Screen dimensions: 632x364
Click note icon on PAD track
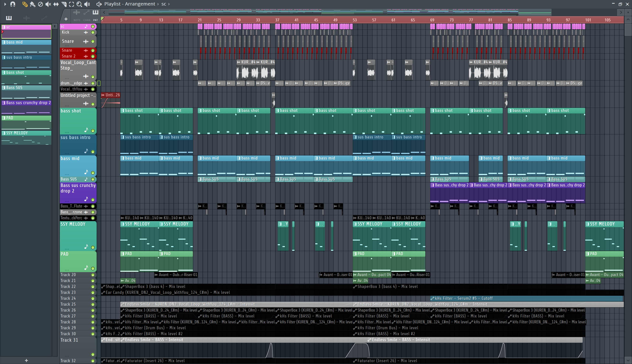point(86,268)
